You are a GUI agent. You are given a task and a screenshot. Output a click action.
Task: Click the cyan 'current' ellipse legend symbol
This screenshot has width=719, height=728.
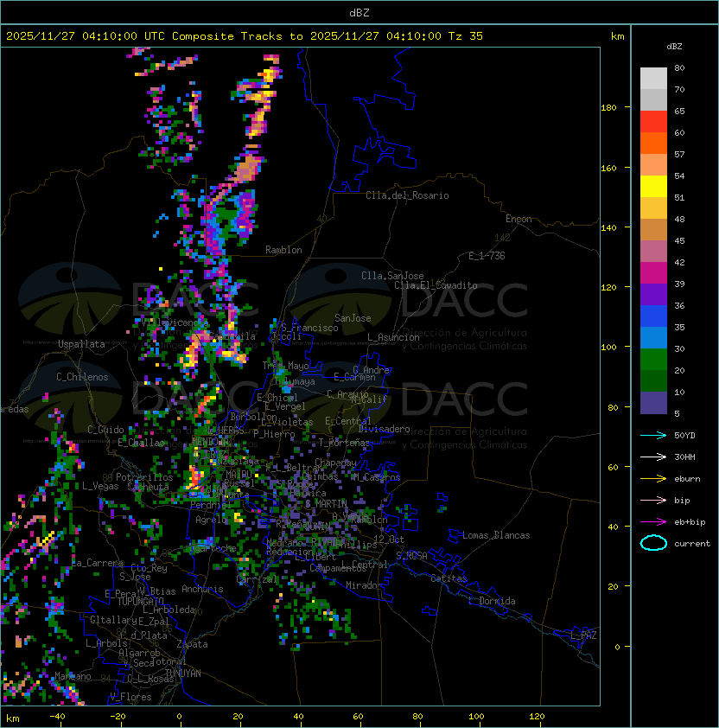pos(653,543)
